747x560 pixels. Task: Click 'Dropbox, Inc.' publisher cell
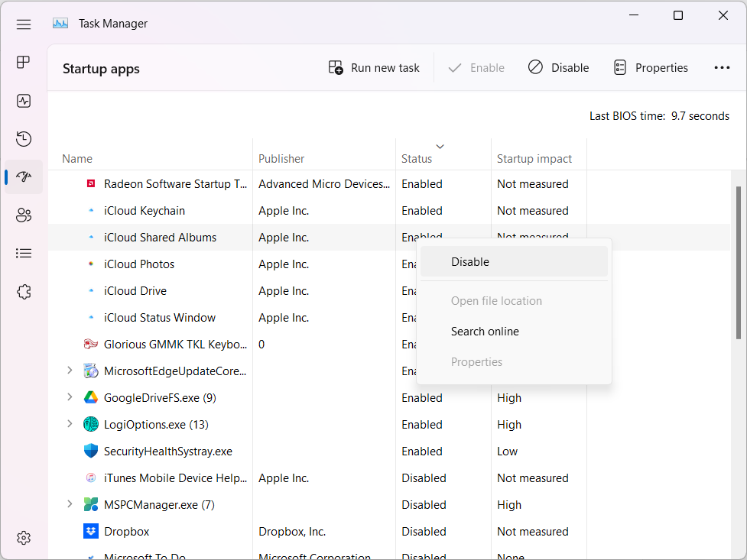292,532
